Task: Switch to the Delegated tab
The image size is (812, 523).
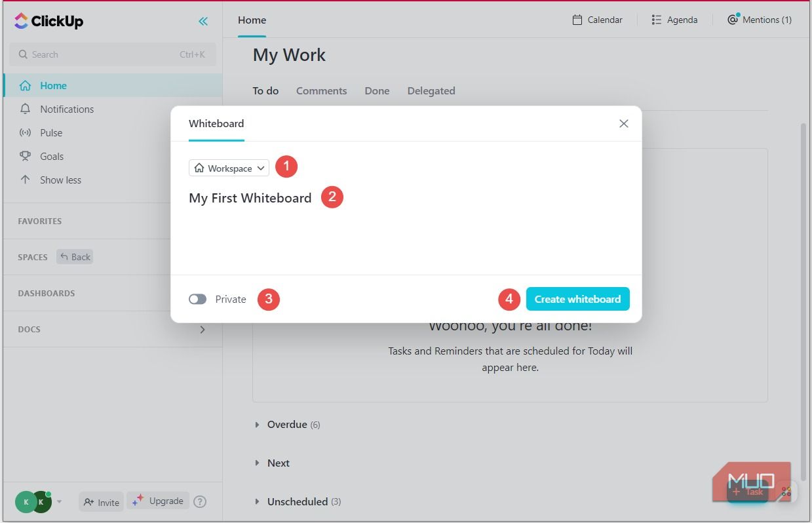Action: point(431,90)
